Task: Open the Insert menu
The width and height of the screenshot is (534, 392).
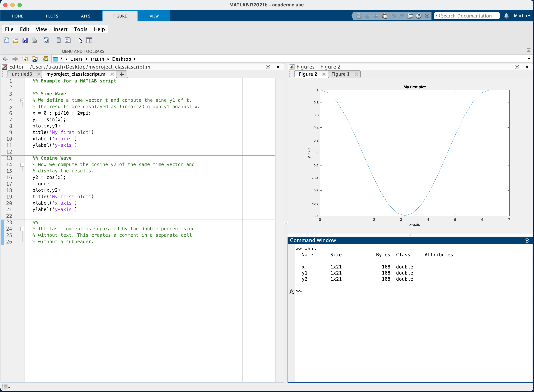Action: click(60, 29)
